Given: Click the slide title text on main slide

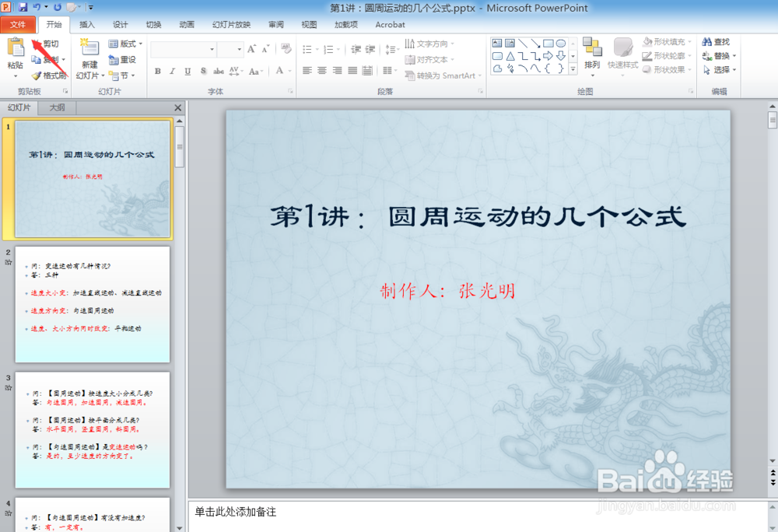Looking at the screenshot, I should click(x=478, y=217).
